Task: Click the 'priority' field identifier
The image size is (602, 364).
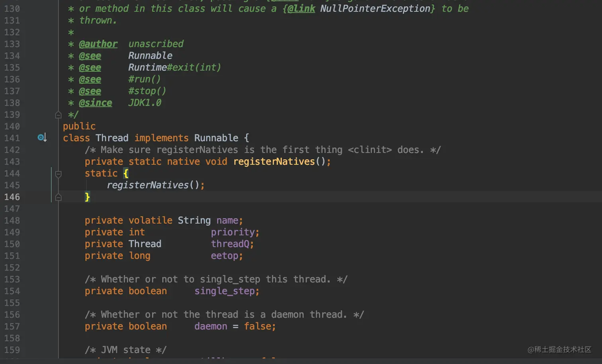Action: pyautogui.click(x=233, y=232)
